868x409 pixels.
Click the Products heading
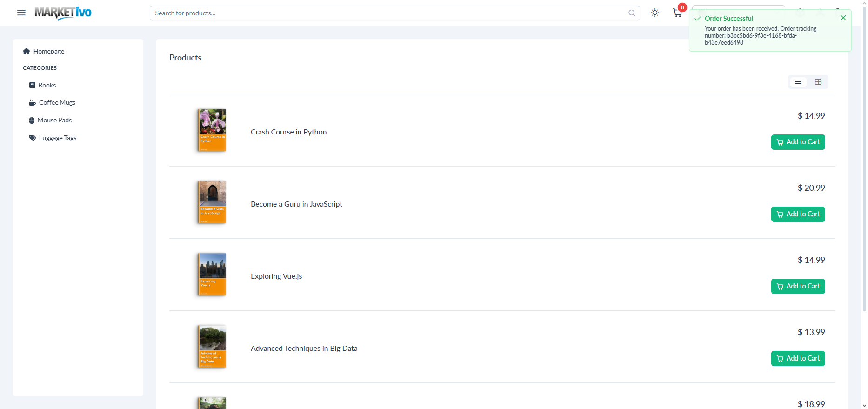pyautogui.click(x=185, y=58)
